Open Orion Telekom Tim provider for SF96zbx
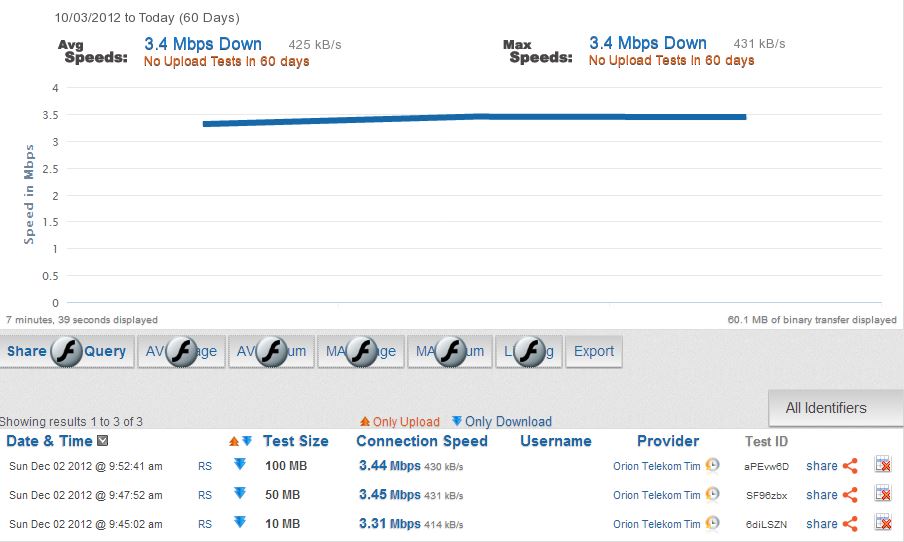 (657, 495)
